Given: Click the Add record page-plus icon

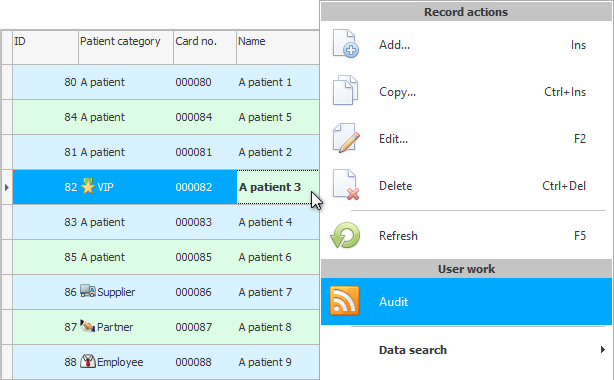Looking at the screenshot, I should 345,44.
